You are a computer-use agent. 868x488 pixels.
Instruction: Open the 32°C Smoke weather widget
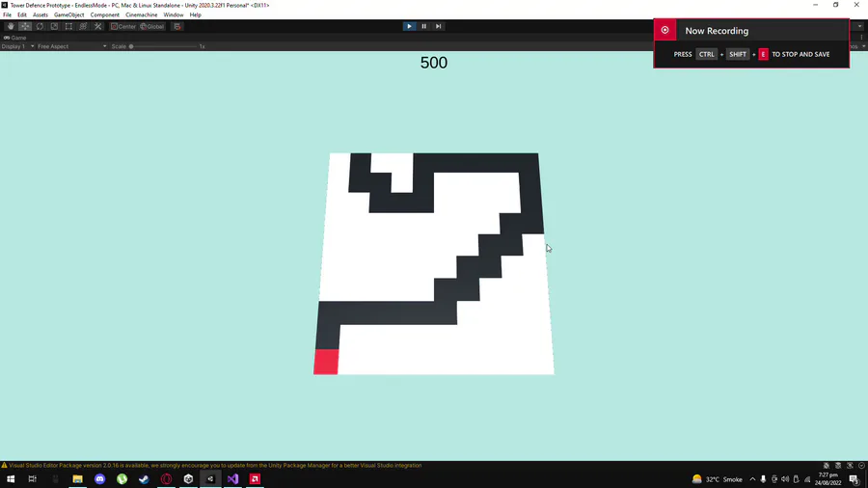(717, 479)
